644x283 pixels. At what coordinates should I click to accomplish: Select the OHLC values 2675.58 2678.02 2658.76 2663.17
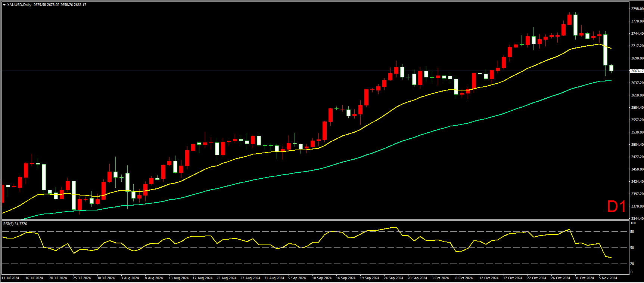click(60, 5)
